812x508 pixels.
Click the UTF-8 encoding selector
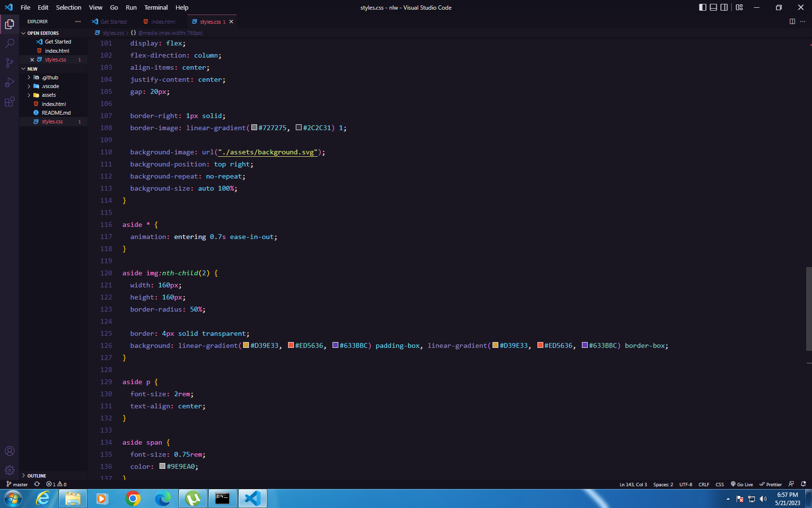[685, 484]
